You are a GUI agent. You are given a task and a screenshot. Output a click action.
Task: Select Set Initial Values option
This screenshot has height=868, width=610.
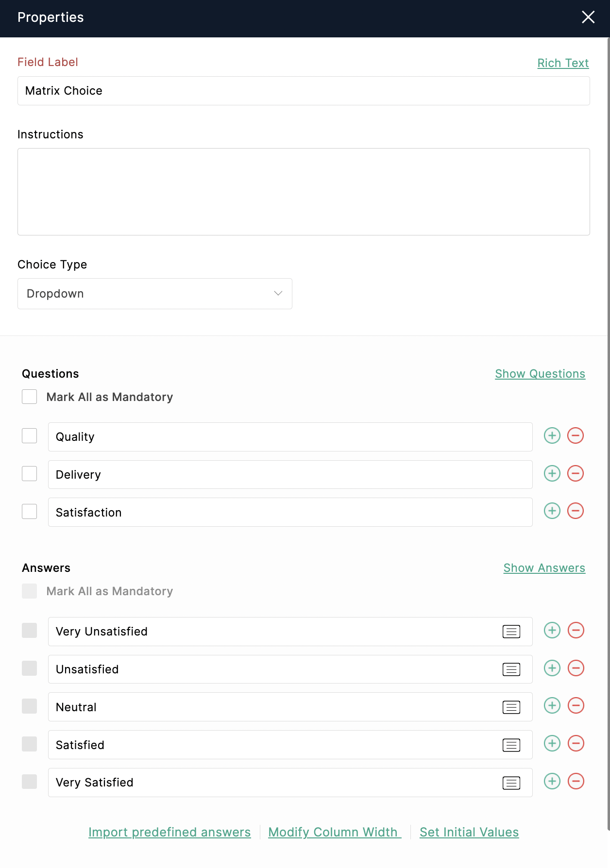click(469, 832)
